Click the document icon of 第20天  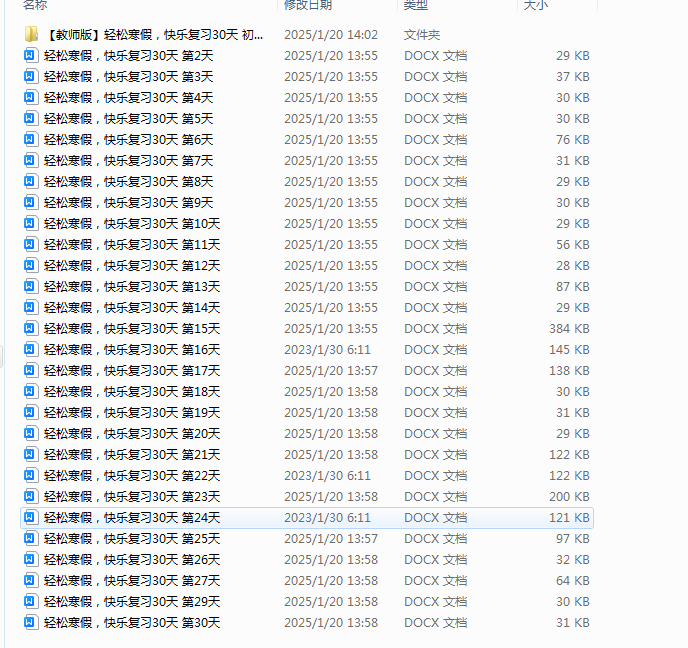click(x=31, y=434)
